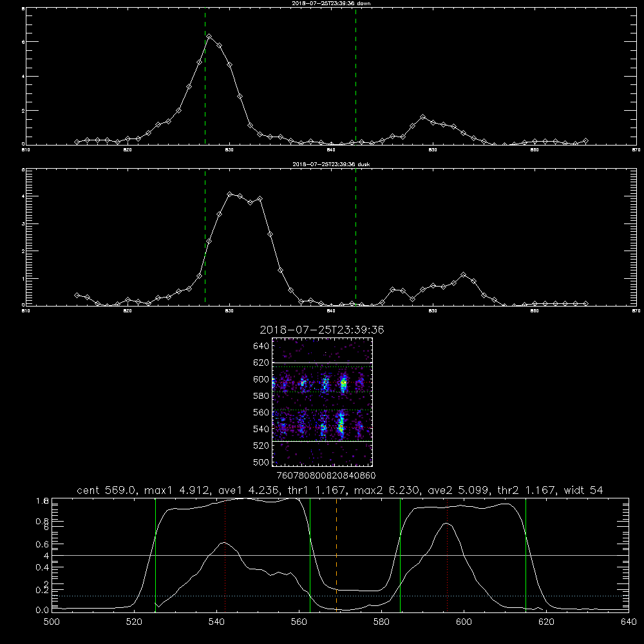Click the left red dotted line in bottom plot

tap(225, 556)
